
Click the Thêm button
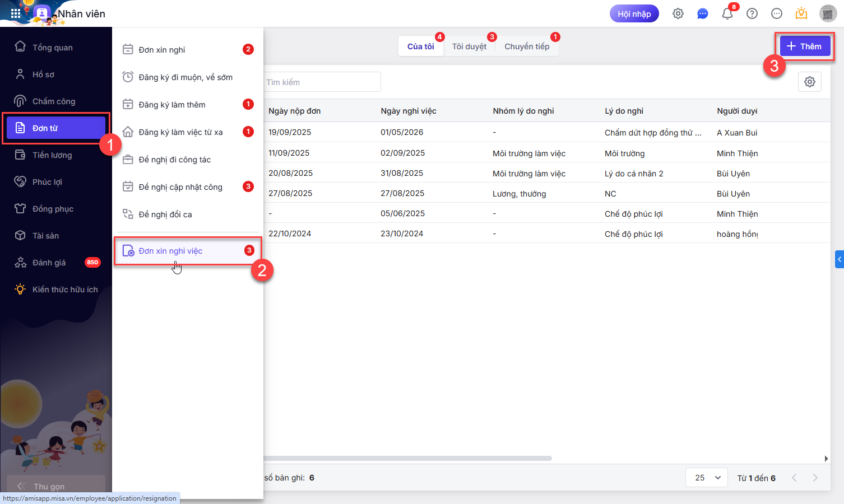[804, 46]
